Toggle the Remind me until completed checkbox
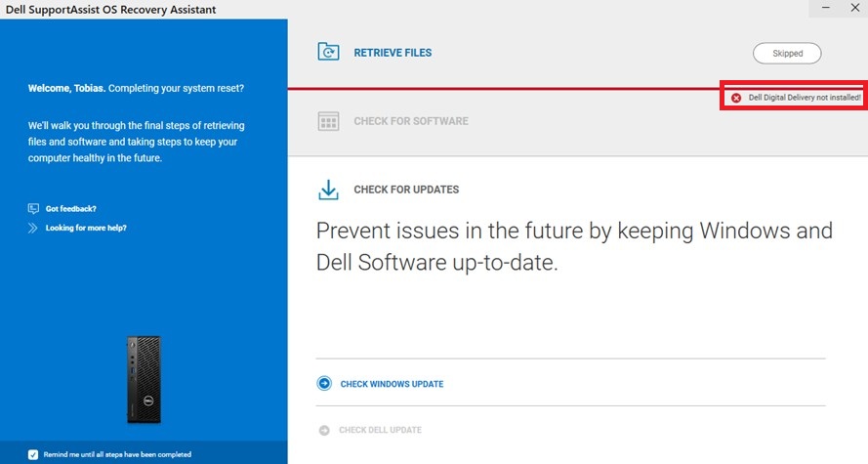Image resolution: width=868 pixels, height=464 pixels. tap(33, 454)
